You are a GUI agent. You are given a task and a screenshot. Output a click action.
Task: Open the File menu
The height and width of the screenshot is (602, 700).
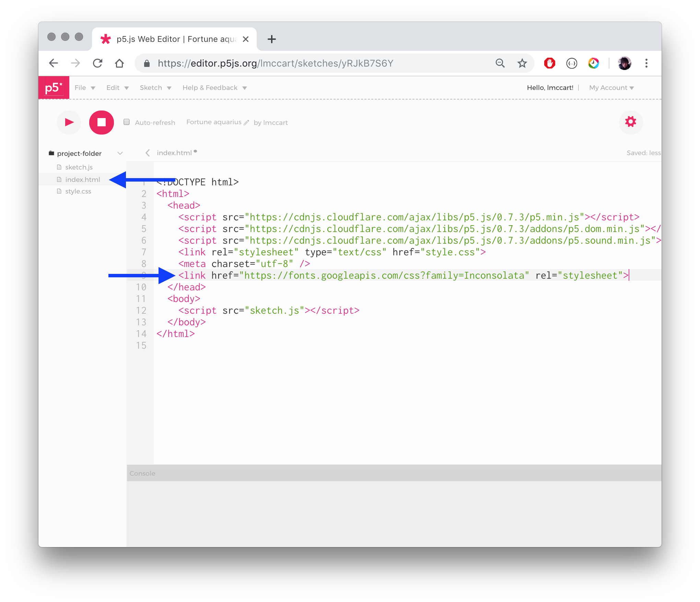pos(84,88)
